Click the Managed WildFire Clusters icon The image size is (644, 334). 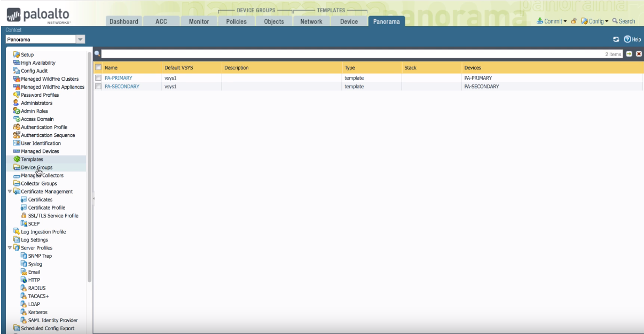(x=17, y=79)
